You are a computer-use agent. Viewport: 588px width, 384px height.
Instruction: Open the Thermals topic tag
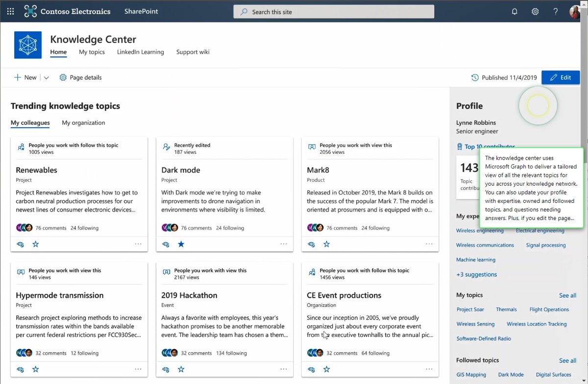506,310
